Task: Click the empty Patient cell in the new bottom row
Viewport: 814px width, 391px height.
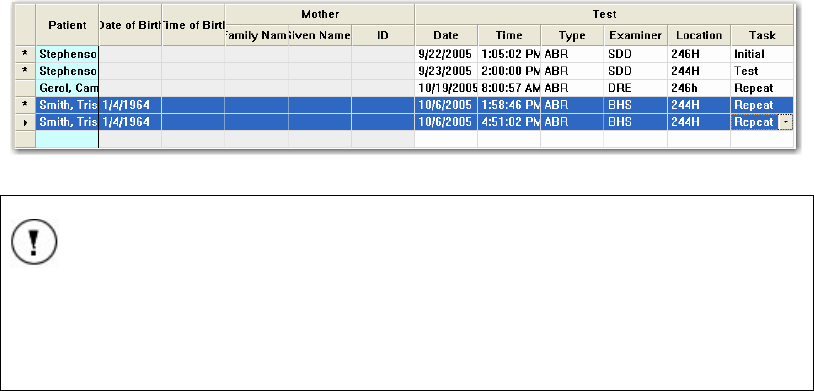Action: [67, 139]
